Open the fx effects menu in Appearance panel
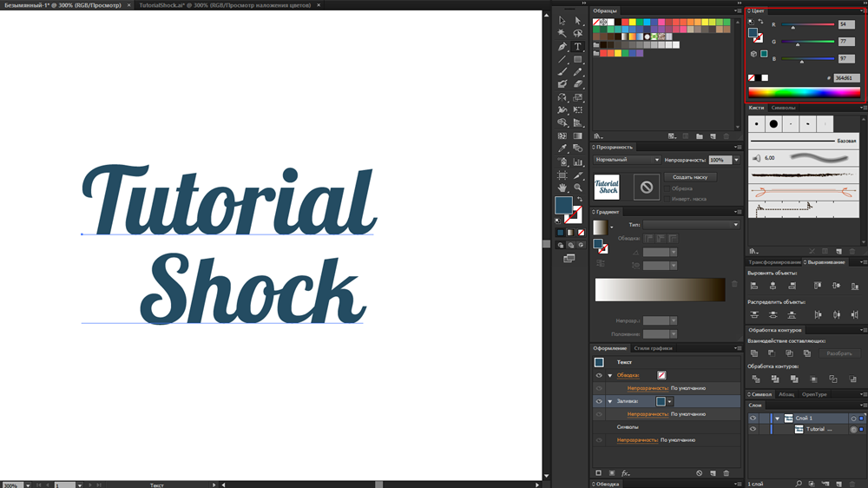The width and height of the screenshot is (868, 488). pos(626,473)
